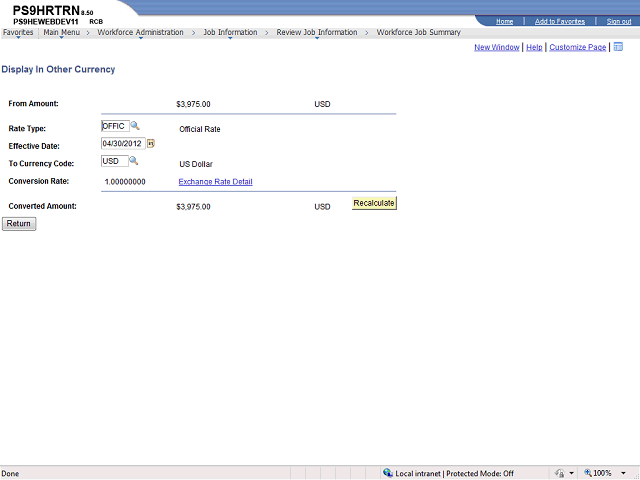The image size is (640, 480).
Task: Open Favorites menu
Action: pyautogui.click(x=18, y=32)
